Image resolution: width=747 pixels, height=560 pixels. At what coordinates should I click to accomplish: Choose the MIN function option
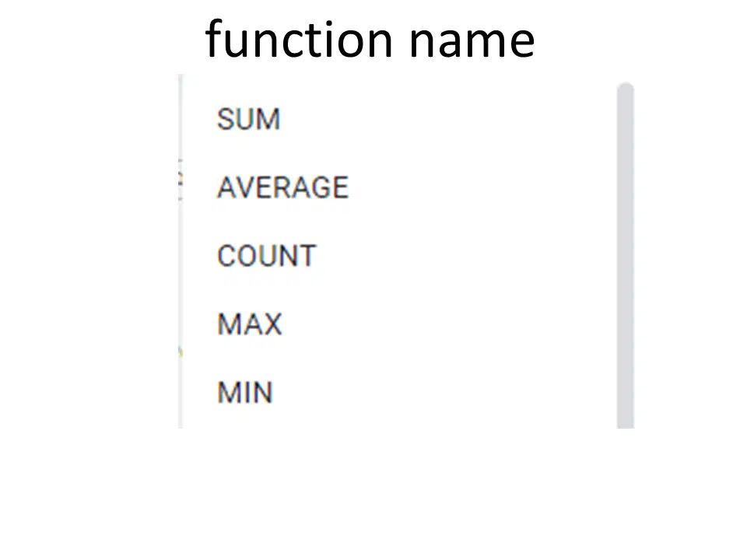(x=245, y=392)
